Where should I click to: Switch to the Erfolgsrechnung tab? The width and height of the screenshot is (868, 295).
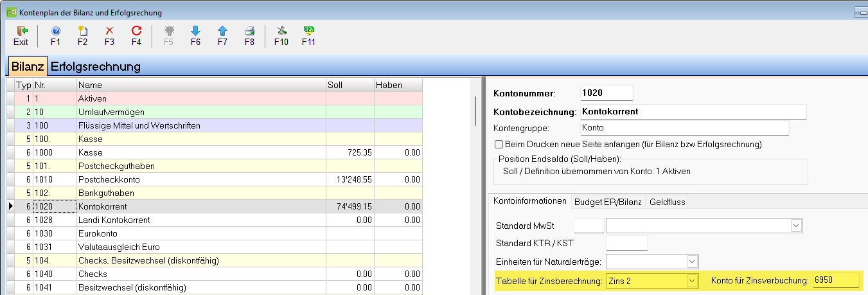pos(96,66)
